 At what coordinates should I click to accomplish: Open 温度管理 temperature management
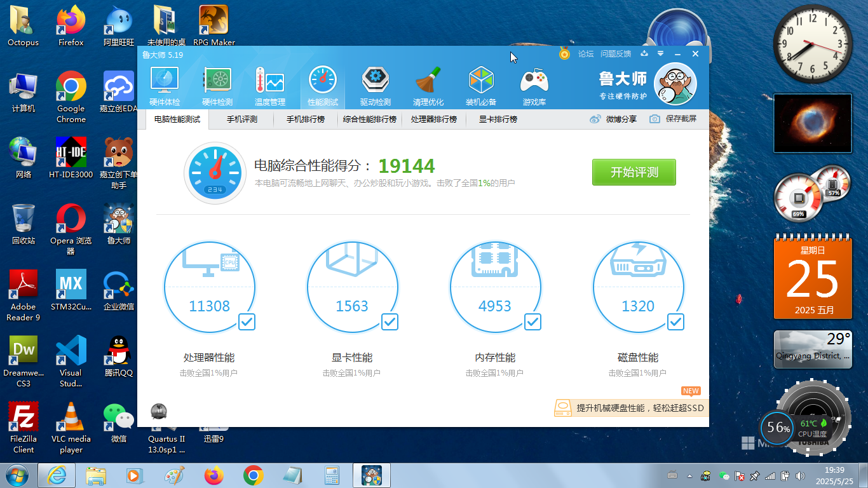pos(270,86)
